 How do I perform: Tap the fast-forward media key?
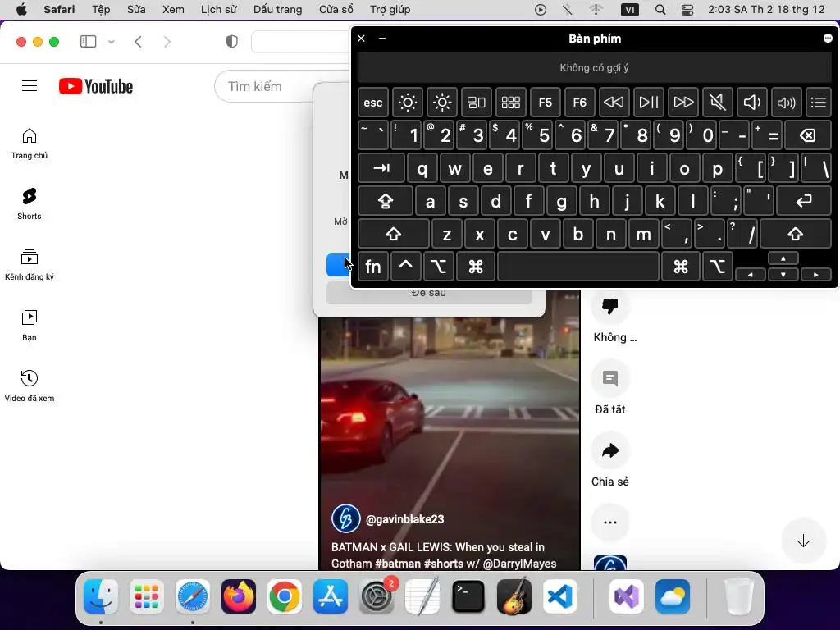coord(683,103)
